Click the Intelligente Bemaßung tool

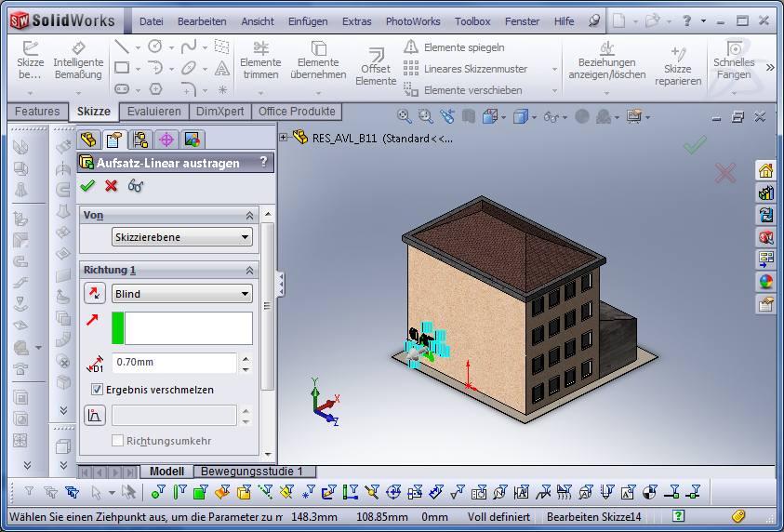[x=78, y=60]
